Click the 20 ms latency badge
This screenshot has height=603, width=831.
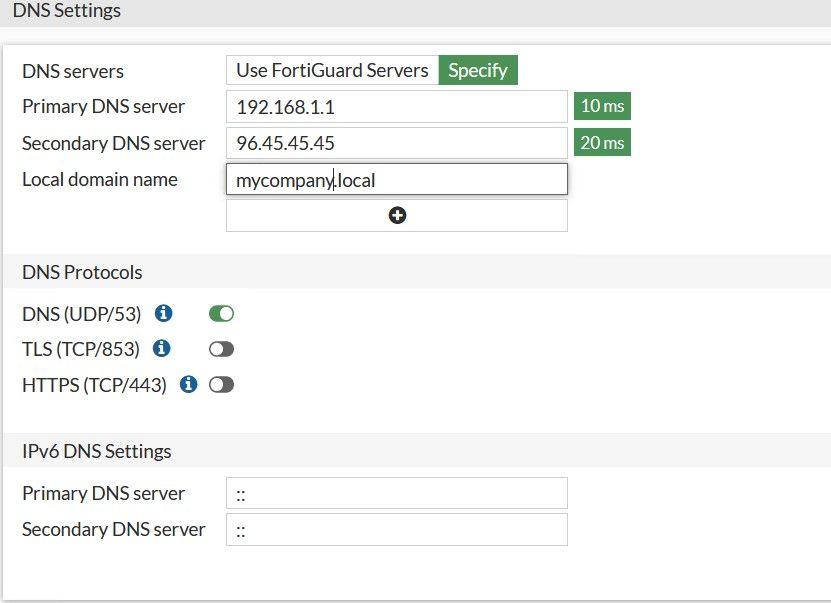(602, 143)
